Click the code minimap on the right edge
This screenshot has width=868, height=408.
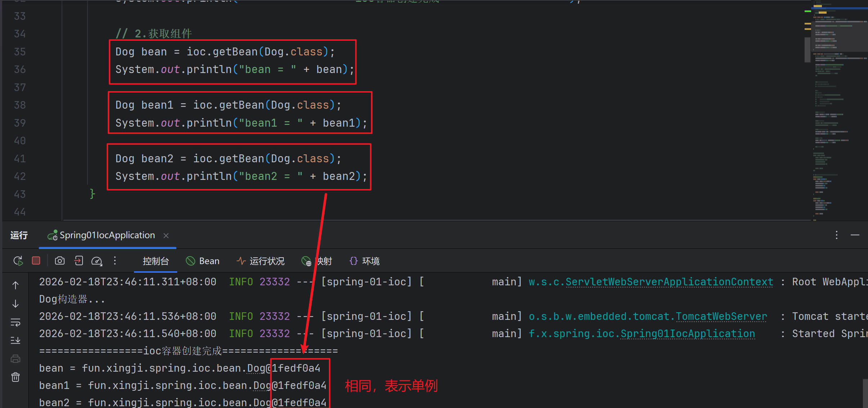click(x=839, y=108)
